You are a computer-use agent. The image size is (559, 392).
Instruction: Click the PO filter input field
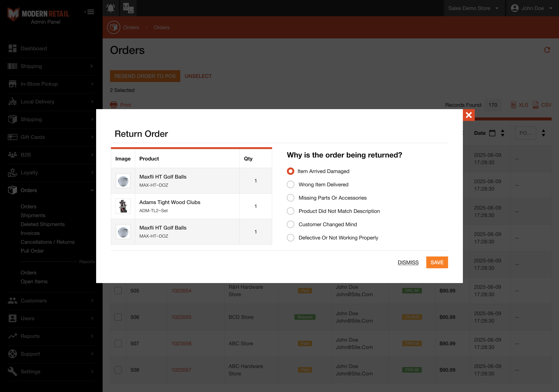click(x=525, y=133)
